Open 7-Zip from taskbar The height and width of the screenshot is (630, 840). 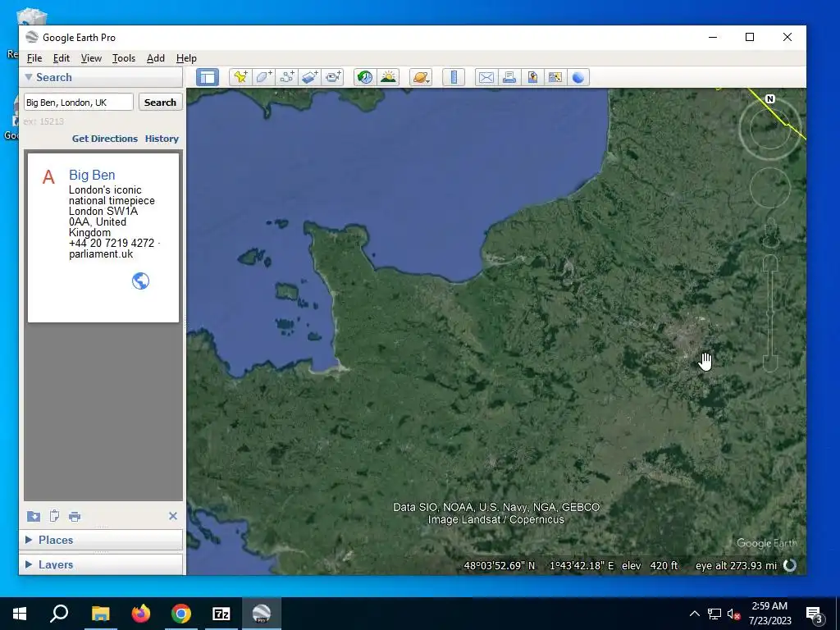[x=221, y=614]
